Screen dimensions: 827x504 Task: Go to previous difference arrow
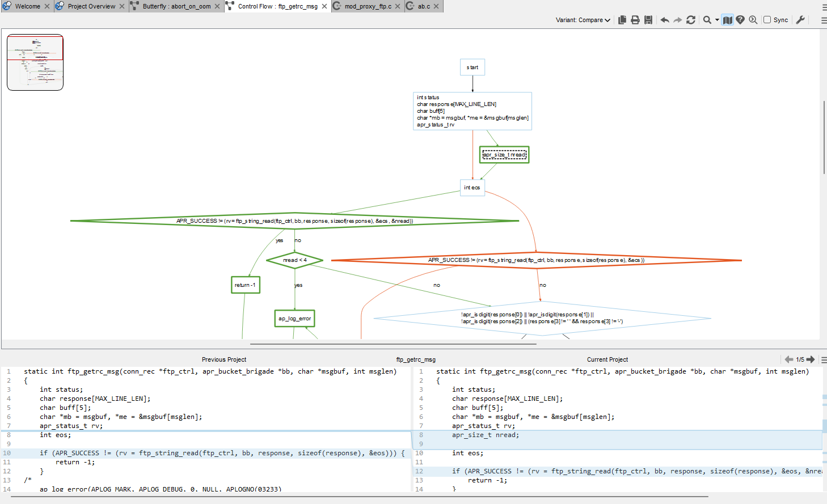pos(788,359)
